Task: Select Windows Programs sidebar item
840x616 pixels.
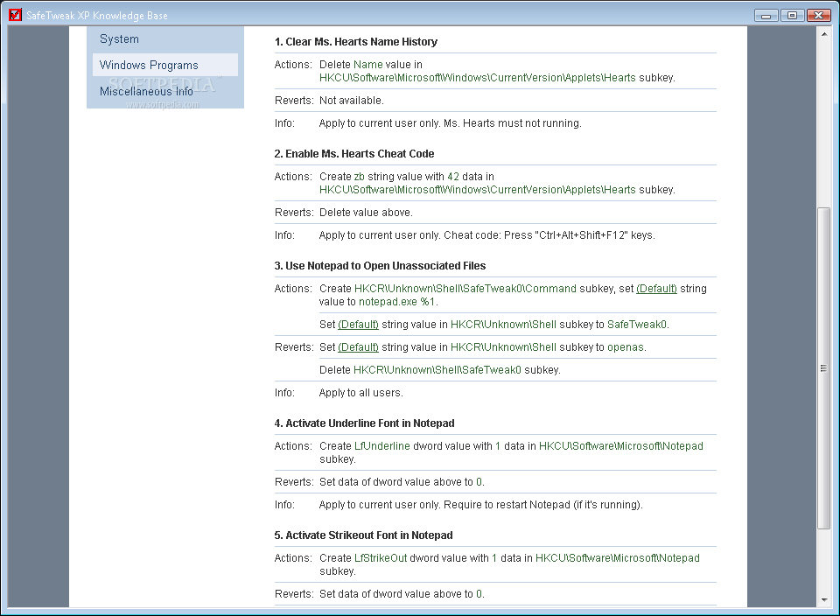Action: click(x=165, y=65)
